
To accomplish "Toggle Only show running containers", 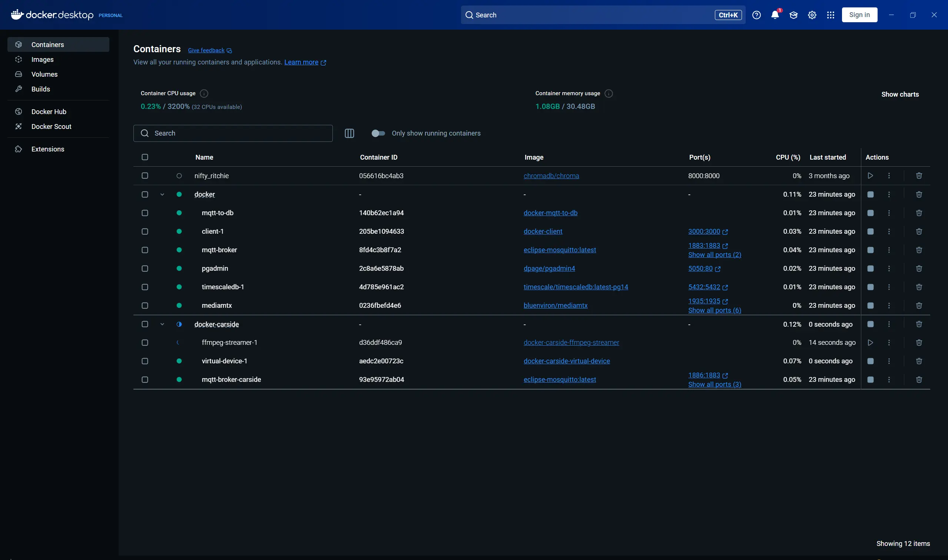I will (378, 133).
